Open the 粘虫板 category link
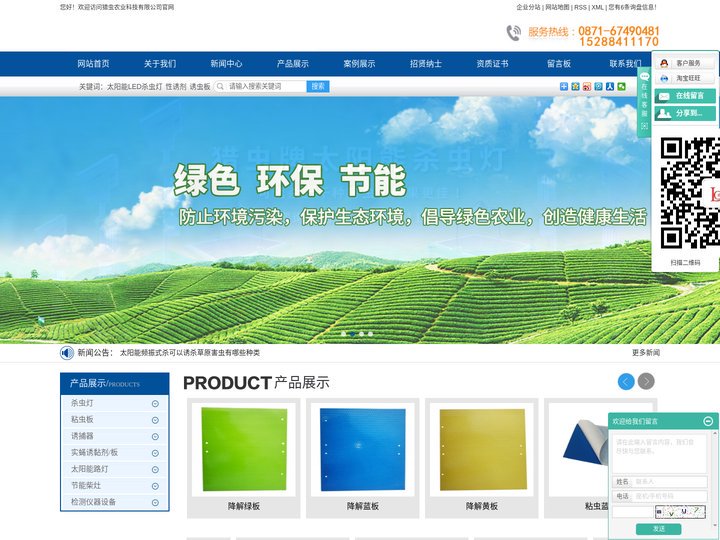 [x=82, y=420]
